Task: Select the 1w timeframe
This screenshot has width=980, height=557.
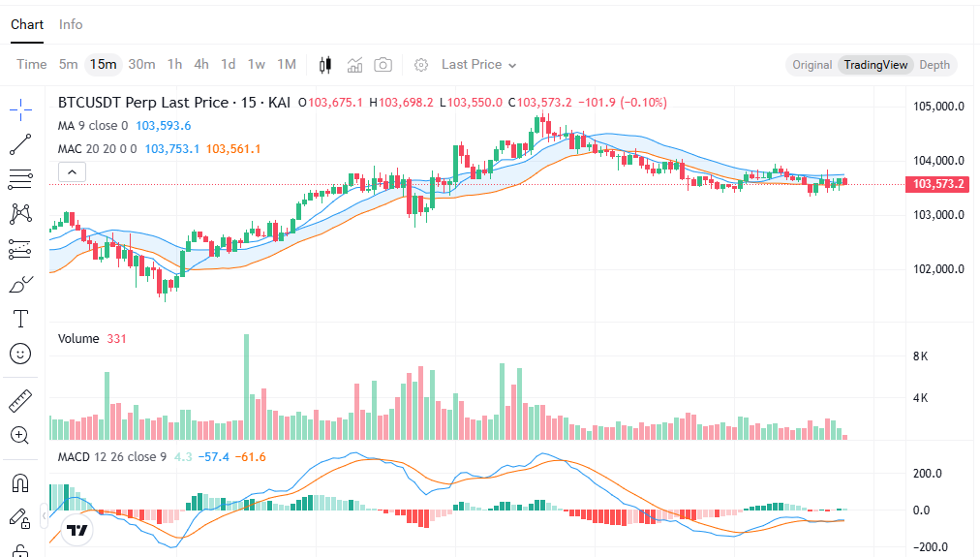Action: click(257, 64)
